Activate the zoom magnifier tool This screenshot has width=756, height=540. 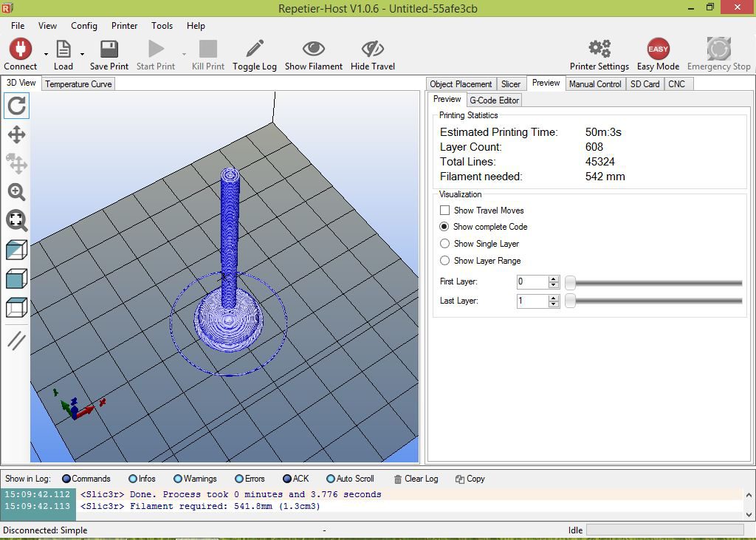(16, 192)
